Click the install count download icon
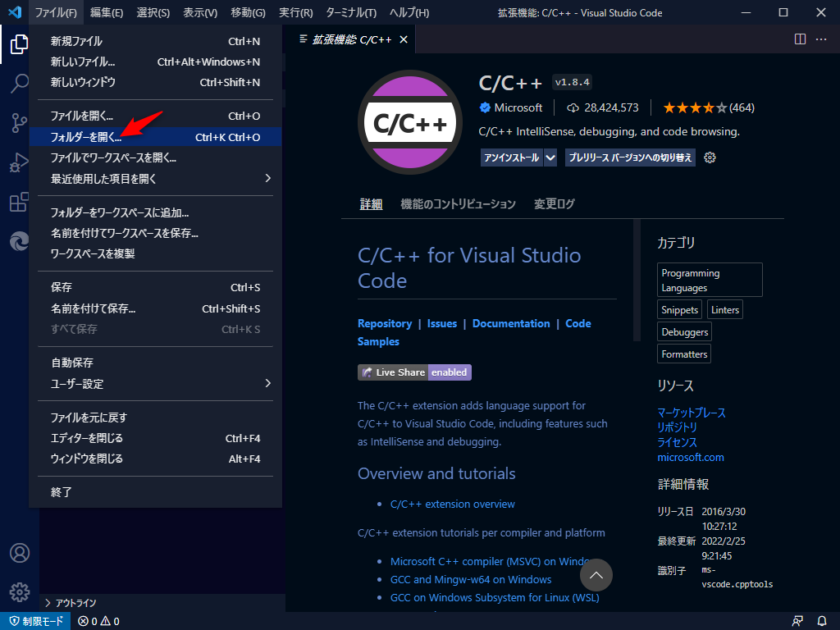This screenshot has height=630, width=840. 573,108
